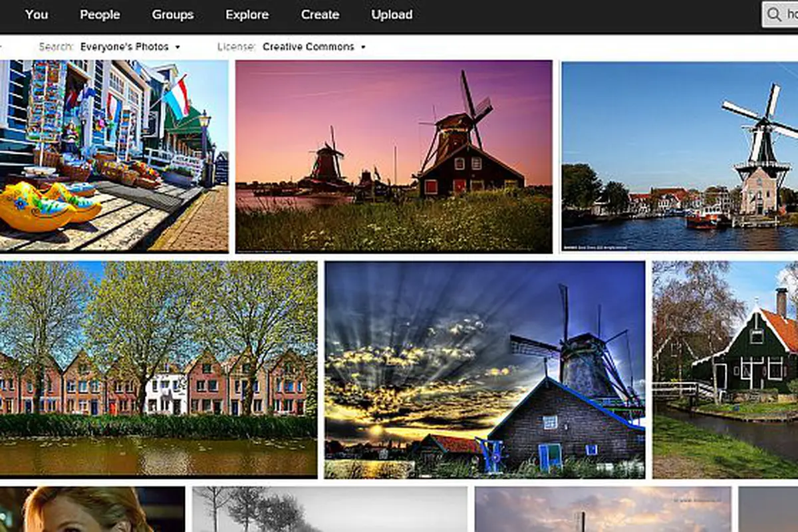The width and height of the screenshot is (798, 532).
Task: Open the pink sunset windmills photo
Action: [x=394, y=157]
